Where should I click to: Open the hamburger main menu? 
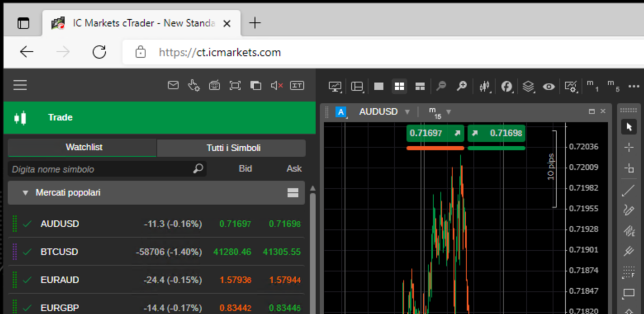click(20, 85)
